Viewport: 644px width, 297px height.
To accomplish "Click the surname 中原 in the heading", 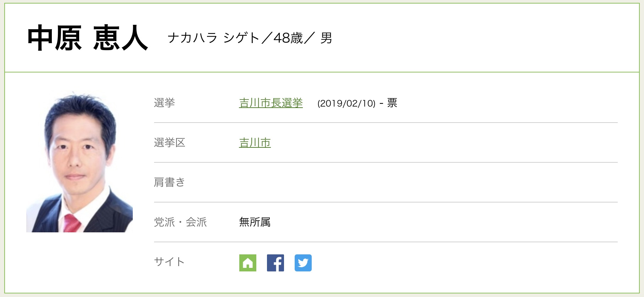I will (55, 38).
